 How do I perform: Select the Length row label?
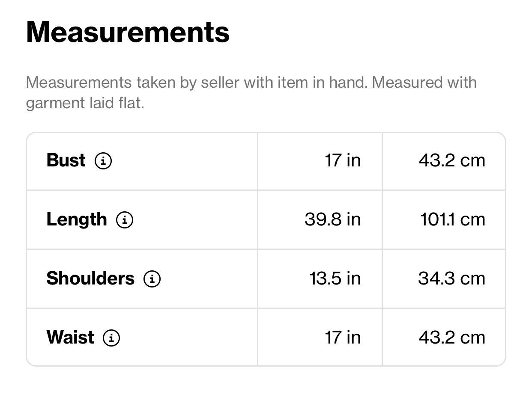[77, 219]
